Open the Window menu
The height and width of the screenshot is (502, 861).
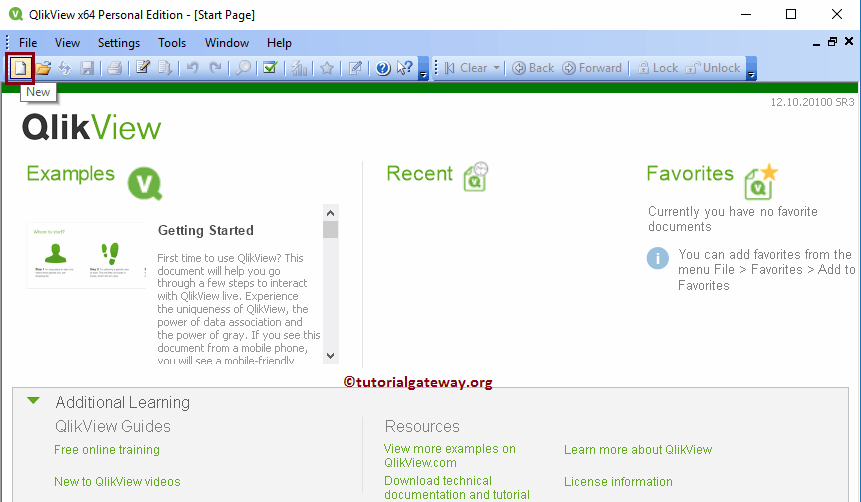(x=227, y=43)
